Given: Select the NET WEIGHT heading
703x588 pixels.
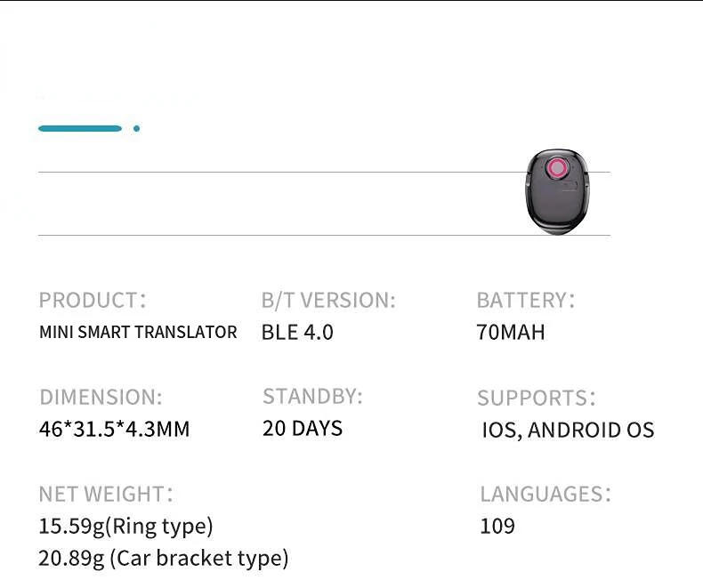Looking at the screenshot, I should click(x=105, y=494).
